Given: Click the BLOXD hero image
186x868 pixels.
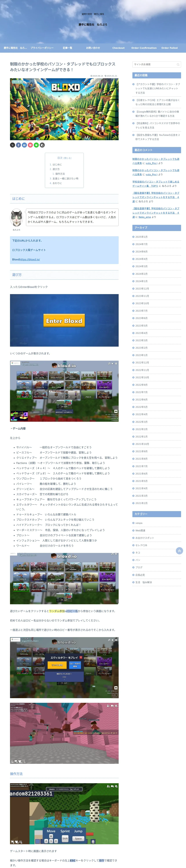Looking at the screenshot, I should coord(64,109).
